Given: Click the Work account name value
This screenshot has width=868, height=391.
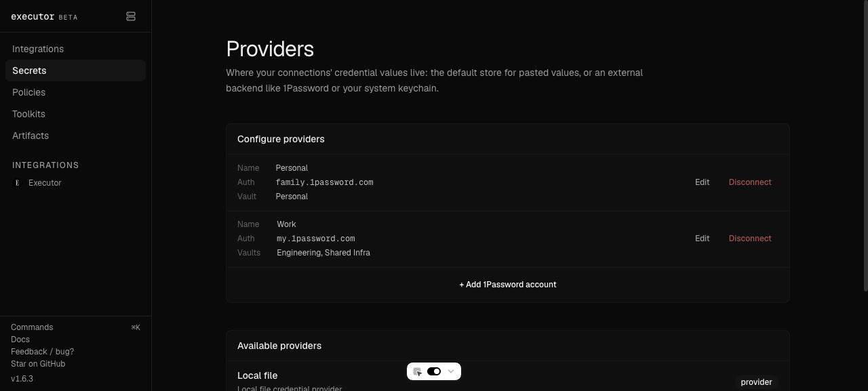Looking at the screenshot, I should point(286,224).
